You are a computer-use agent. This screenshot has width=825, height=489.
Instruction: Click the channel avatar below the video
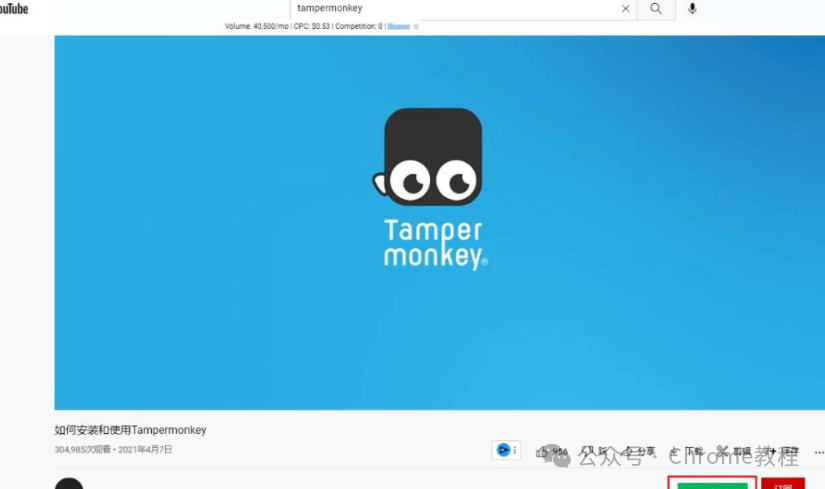pos(69,484)
